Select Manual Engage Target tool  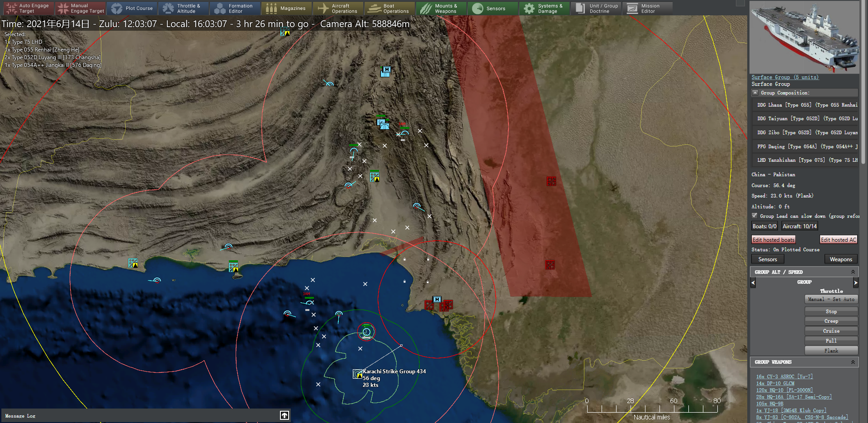point(81,8)
